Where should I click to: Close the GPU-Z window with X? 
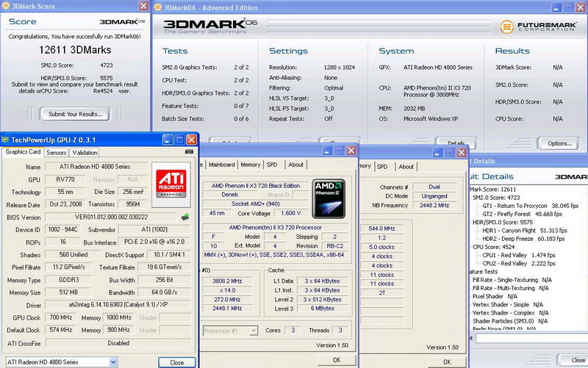point(192,140)
